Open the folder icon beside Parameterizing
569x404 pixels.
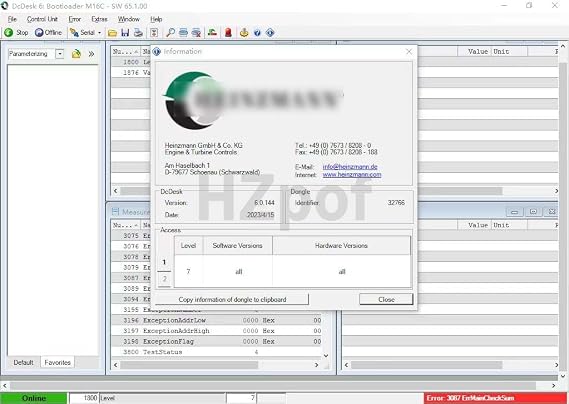[76, 54]
